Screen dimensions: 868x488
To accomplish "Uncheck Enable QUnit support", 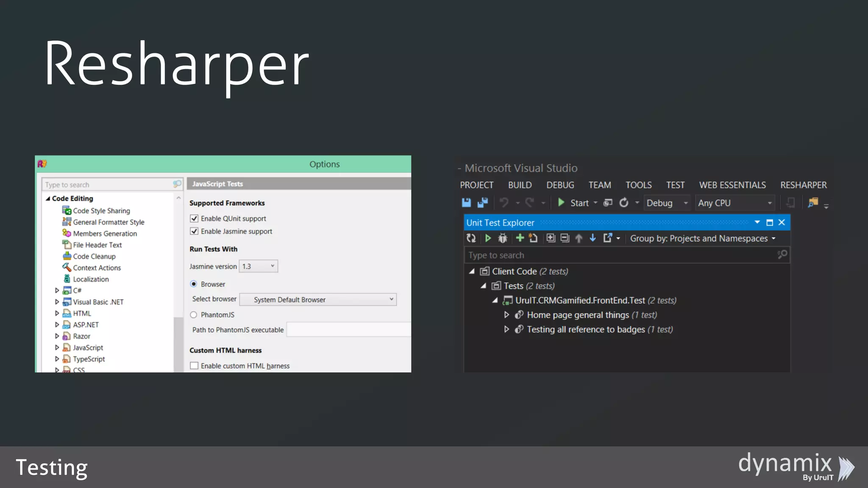I will tap(194, 219).
